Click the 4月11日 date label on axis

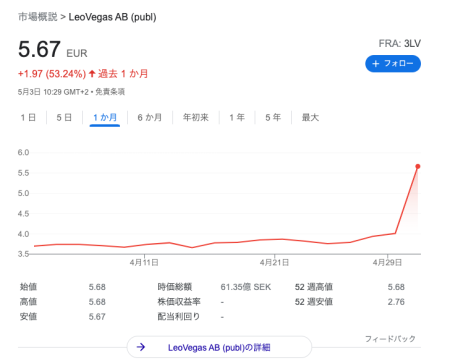point(144,262)
